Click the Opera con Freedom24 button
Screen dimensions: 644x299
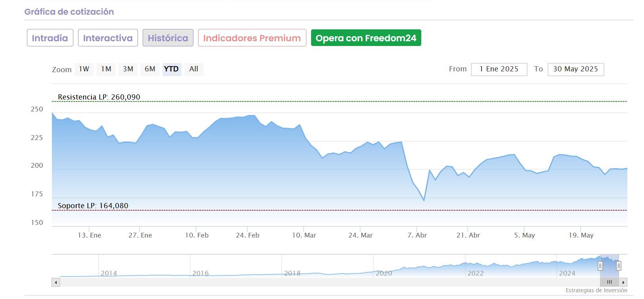point(366,38)
